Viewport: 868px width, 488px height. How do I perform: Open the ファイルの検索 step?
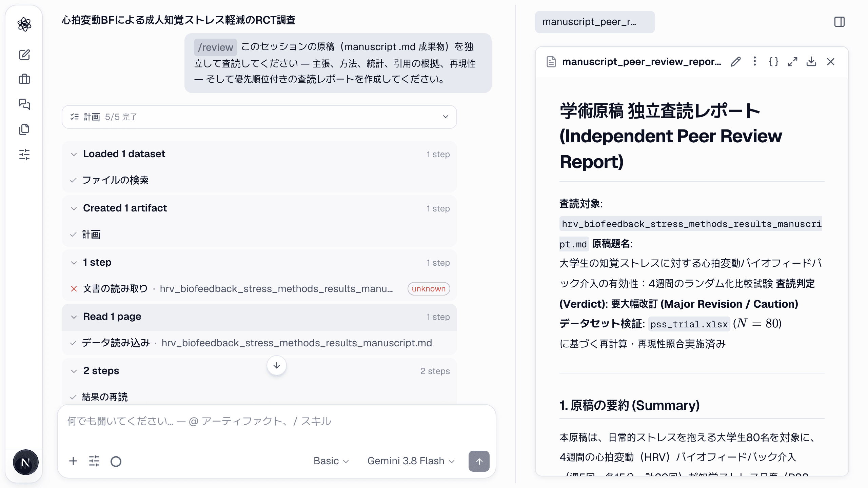(x=259, y=180)
